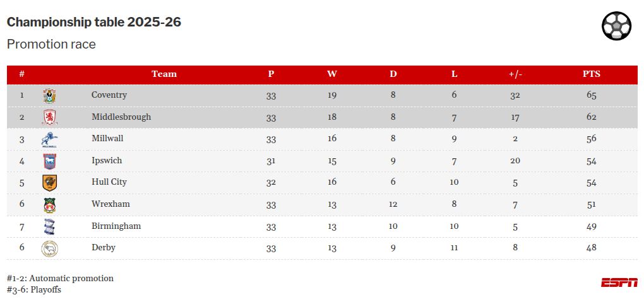Screen dimensions: 644x302
Task: Sort table by PTS column header
Action: (x=591, y=74)
